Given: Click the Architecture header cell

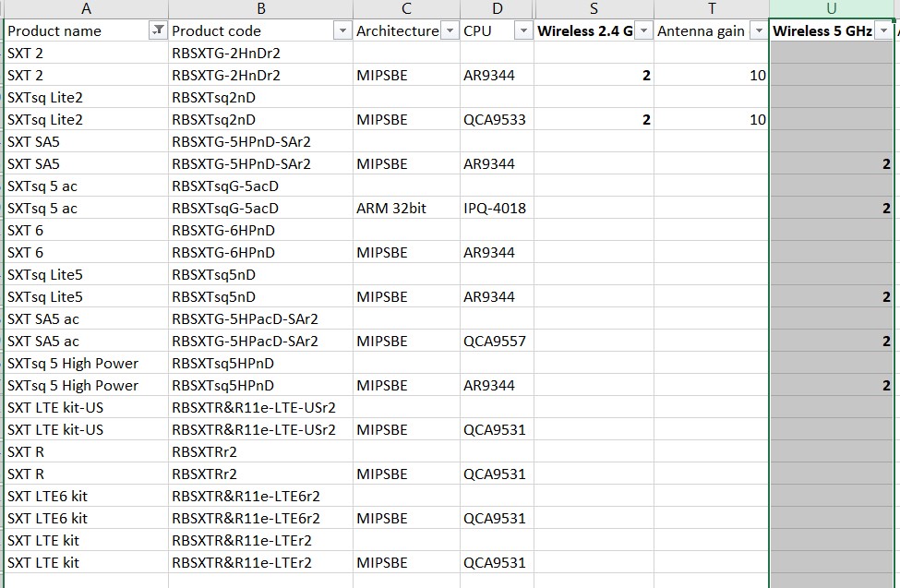Looking at the screenshot, I should 406,31.
